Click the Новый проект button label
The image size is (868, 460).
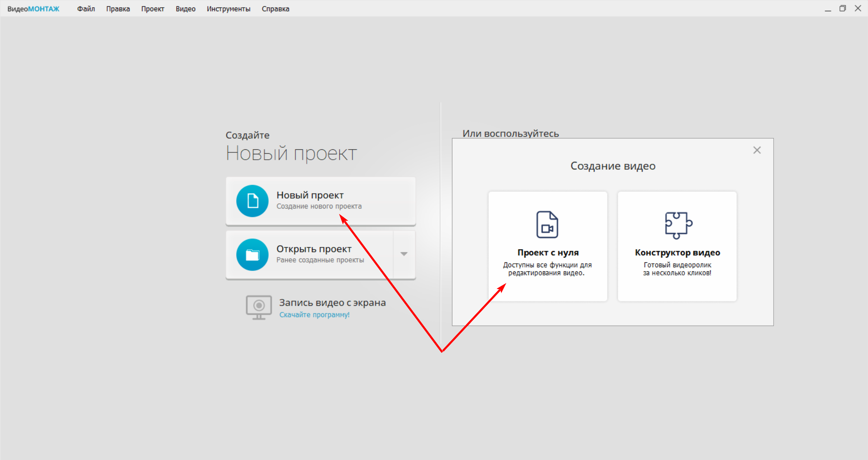[310, 195]
